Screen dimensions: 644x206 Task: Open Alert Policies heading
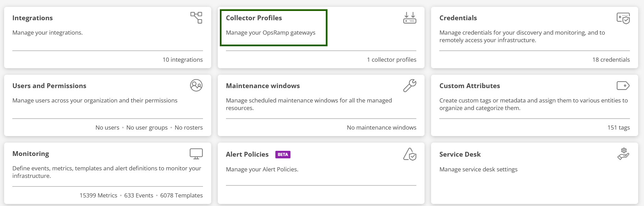tap(247, 154)
